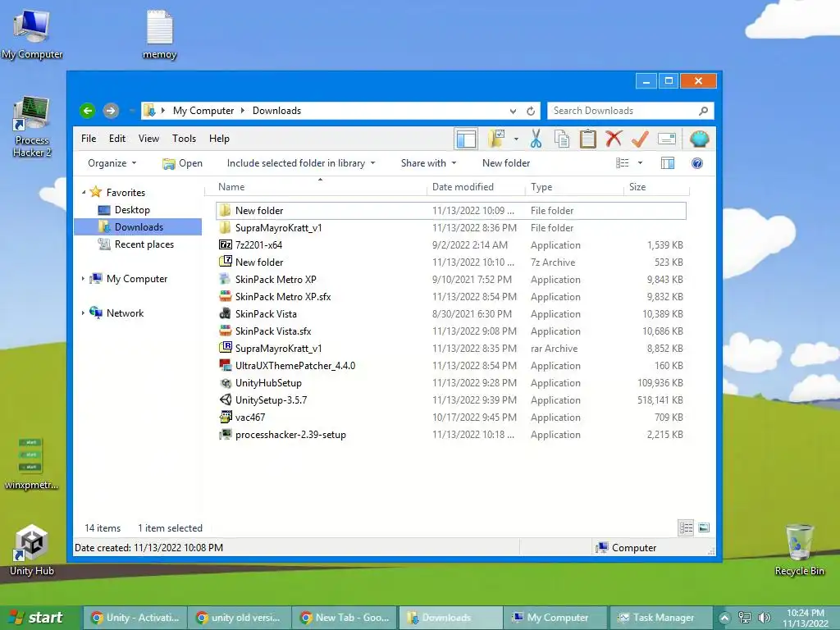Viewport: 840px width, 630px height.
Task: Click the Cut scissors toolbar icon
Action: tap(536, 139)
